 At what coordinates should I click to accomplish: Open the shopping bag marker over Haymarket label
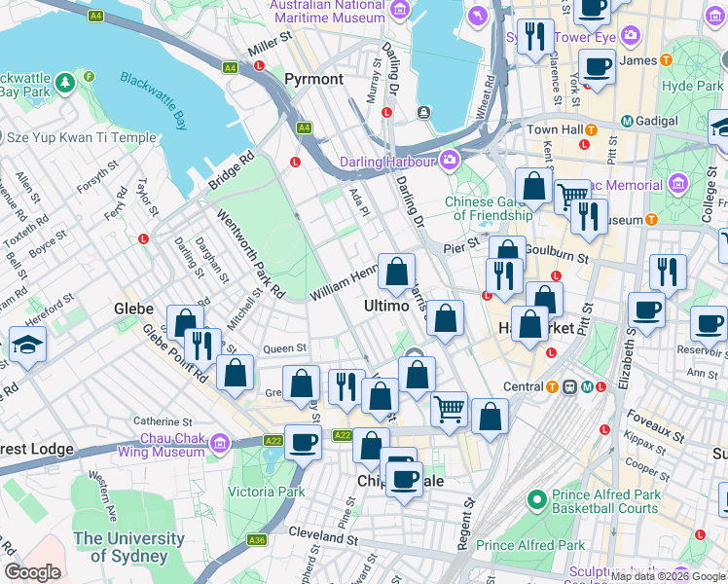point(529,327)
